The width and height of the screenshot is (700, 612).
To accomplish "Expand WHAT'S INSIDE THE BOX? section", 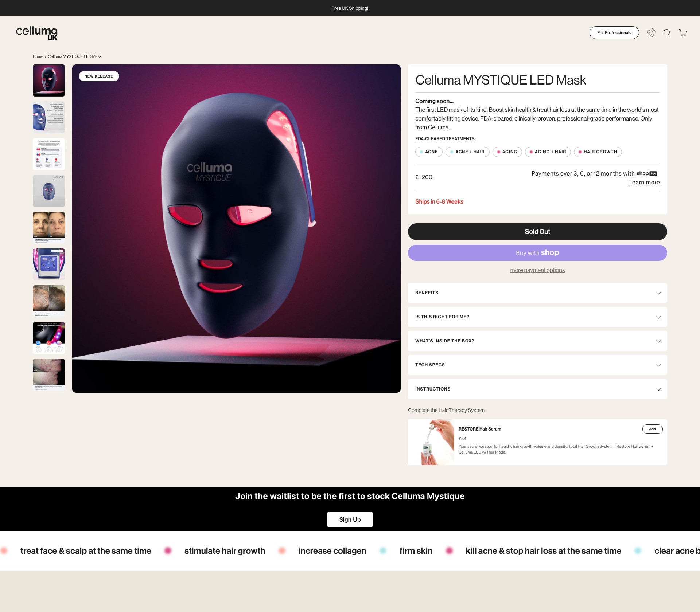I will (537, 341).
